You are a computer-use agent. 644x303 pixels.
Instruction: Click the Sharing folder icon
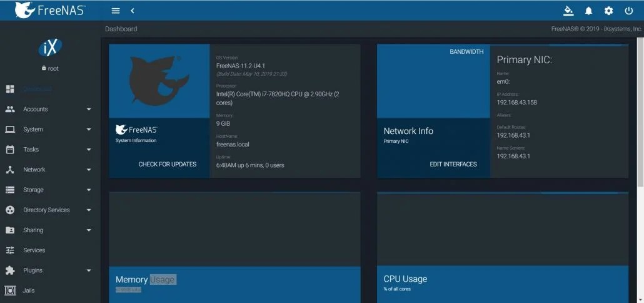coord(10,230)
